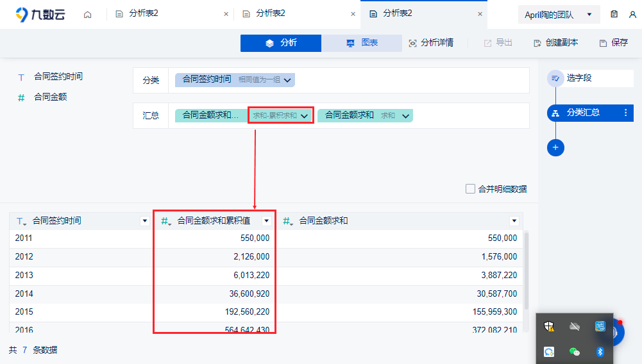Open the clipboard icon beside team selector
Viewport: 642px width, 364px height.
614,14
